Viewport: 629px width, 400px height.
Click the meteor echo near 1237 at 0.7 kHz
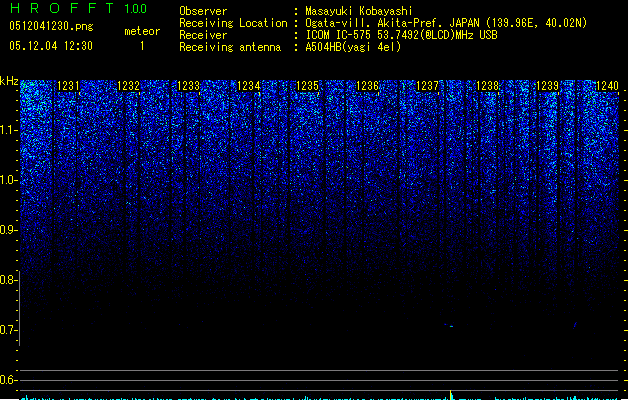click(450, 325)
